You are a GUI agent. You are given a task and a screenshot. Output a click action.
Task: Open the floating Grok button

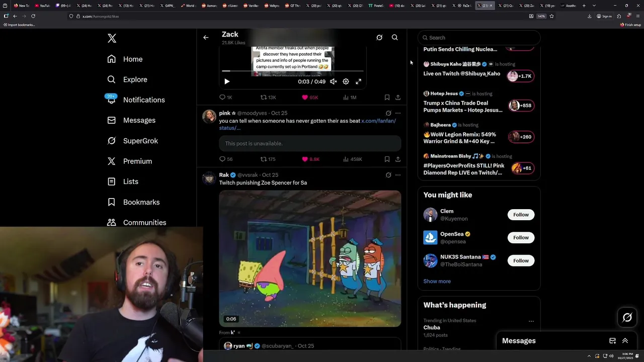[x=627, y=317]
